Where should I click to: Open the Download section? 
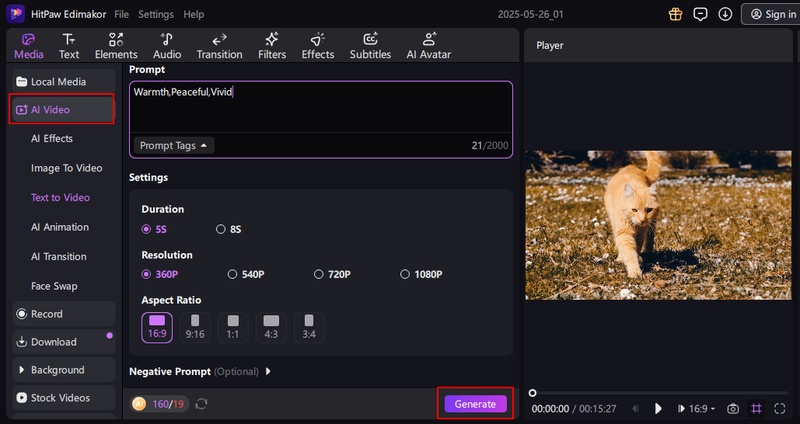click(64, 342)
